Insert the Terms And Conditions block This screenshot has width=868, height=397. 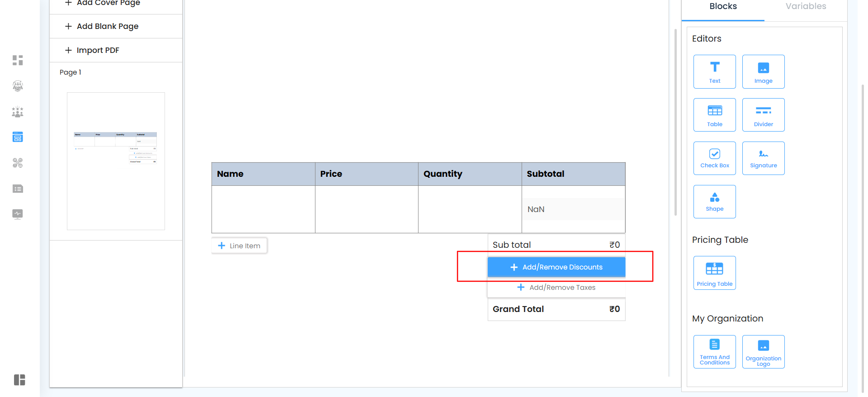click(x=714, y=352)
